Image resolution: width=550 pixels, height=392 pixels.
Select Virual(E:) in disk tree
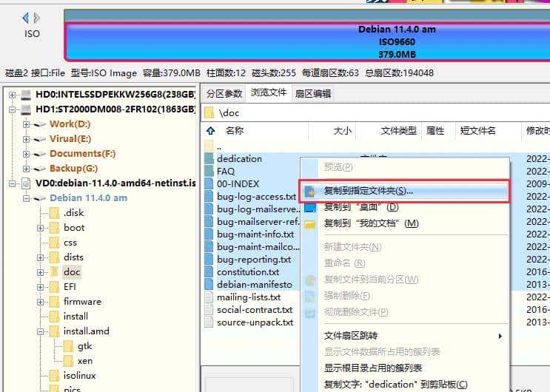point(70,139)
